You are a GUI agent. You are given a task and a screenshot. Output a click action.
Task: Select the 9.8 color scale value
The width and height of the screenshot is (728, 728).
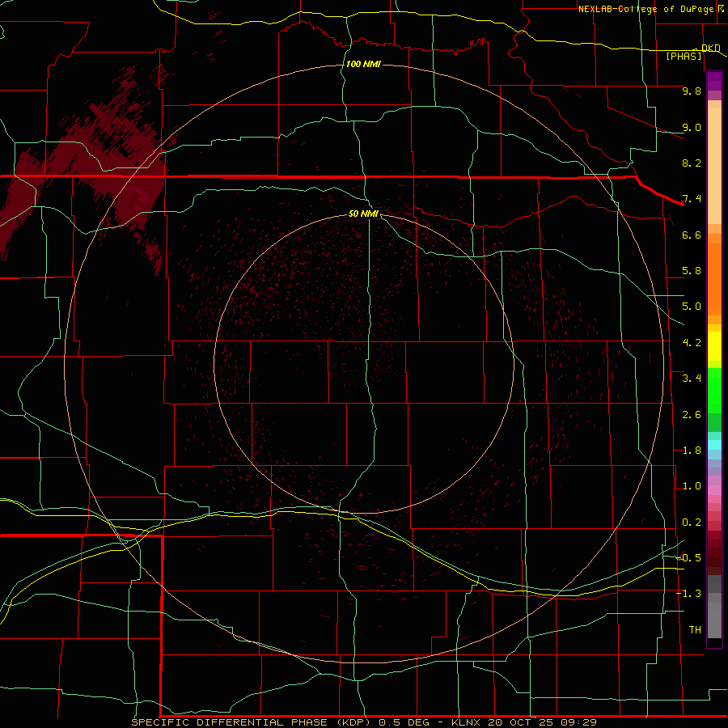(x=692, y=91)
